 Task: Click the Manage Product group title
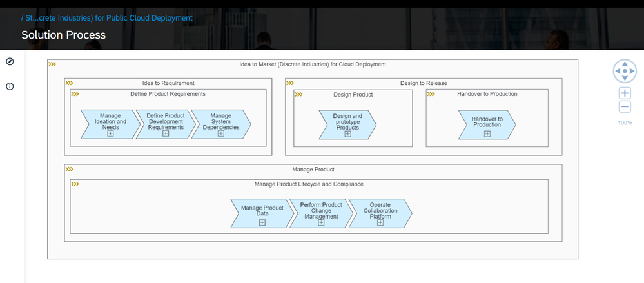(x=313, y=170)
